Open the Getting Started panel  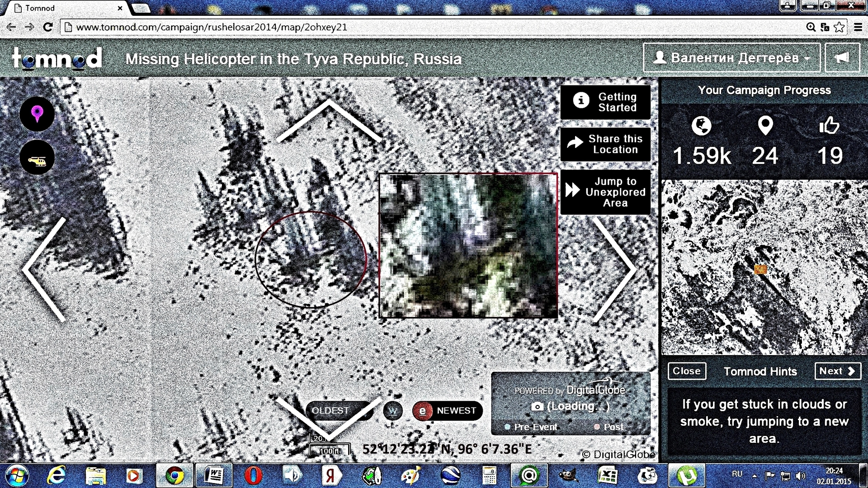(605, 102)
